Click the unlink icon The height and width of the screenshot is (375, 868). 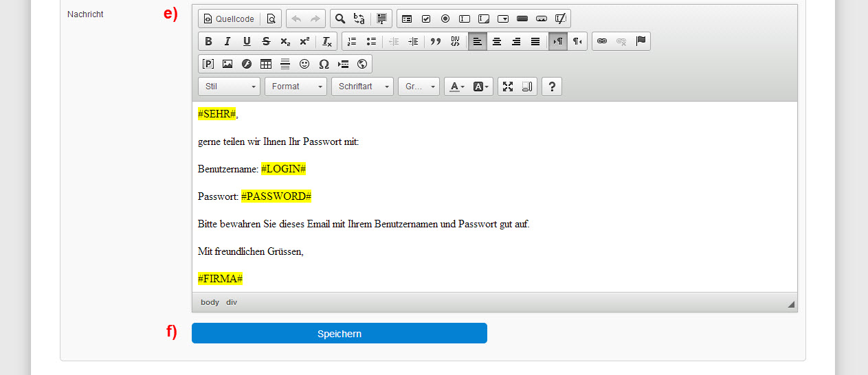click(x=621, y=41)
